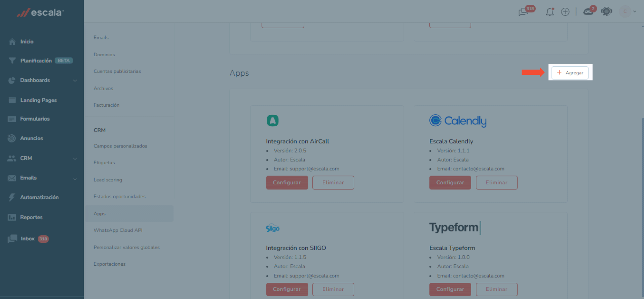Click the Planificación funnel icon
This screenshot has width=644, height=299.
(x=12, y=61)
